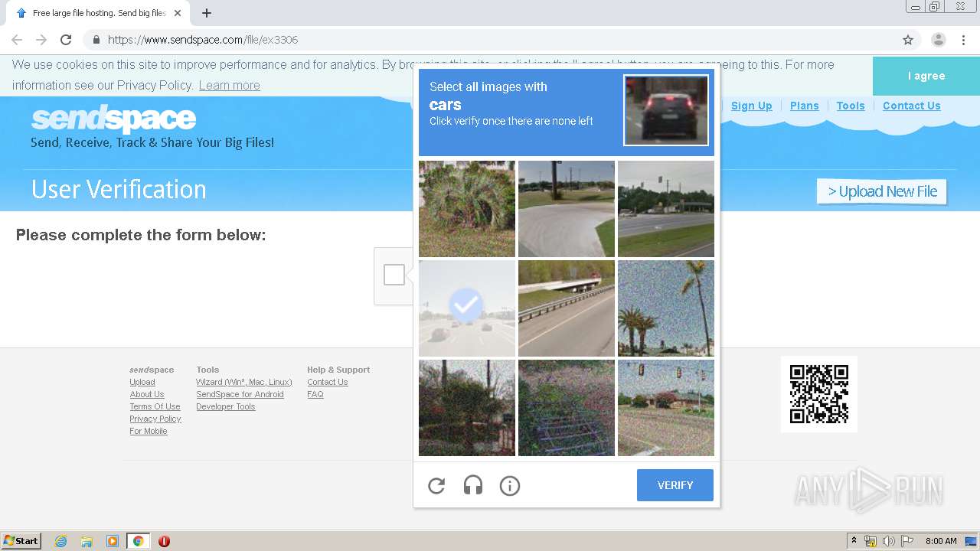Image resolution: width=980 pixels, height=551 pixels.
Task: Open footer Contact Us support link
Action: pos(328,382)
